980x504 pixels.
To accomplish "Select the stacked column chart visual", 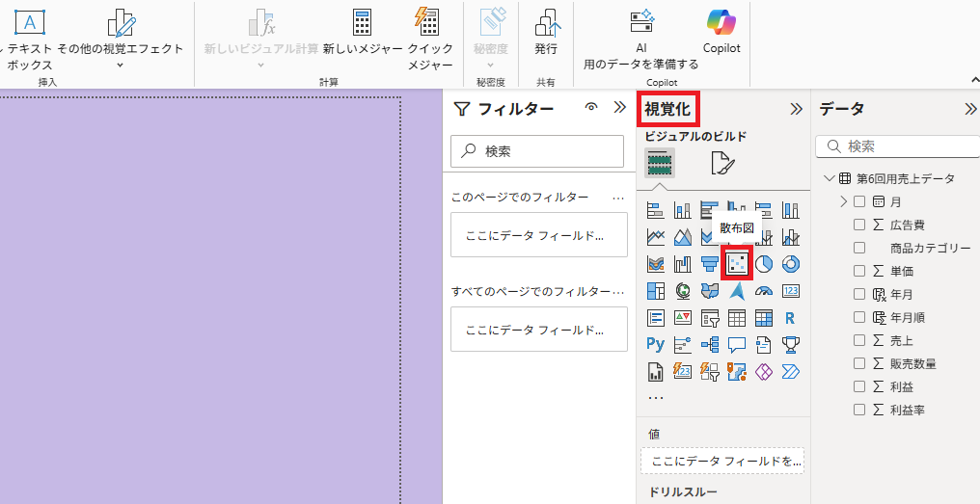I will pos(683,210).
